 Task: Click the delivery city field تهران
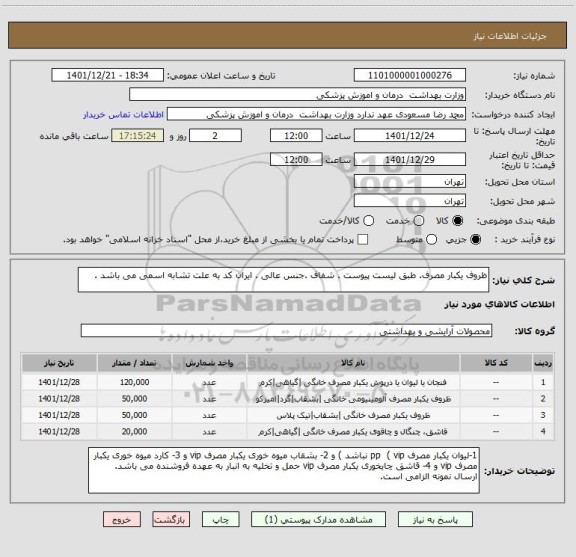pos(410,201)
